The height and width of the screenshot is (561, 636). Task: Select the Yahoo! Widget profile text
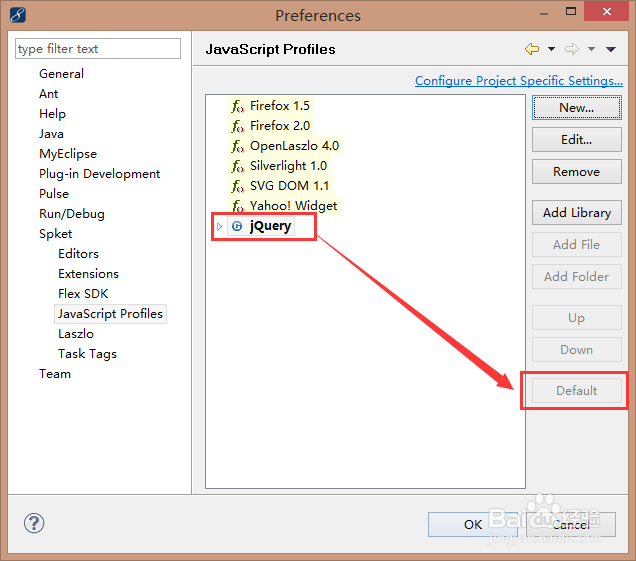(x=294, y=206)
